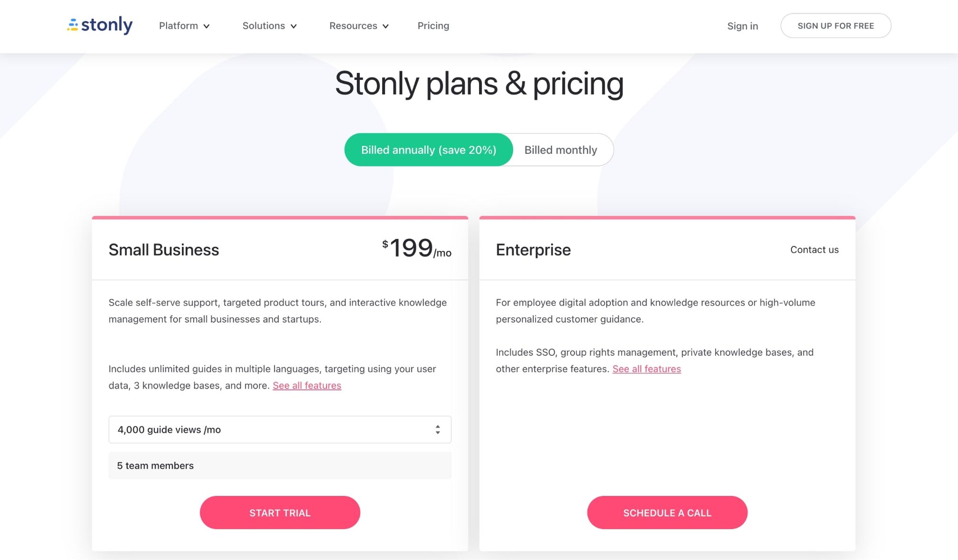This screenshot has height=560, width=958.
Task: Click the Platform menu label
Action: [x=178, y=26]
